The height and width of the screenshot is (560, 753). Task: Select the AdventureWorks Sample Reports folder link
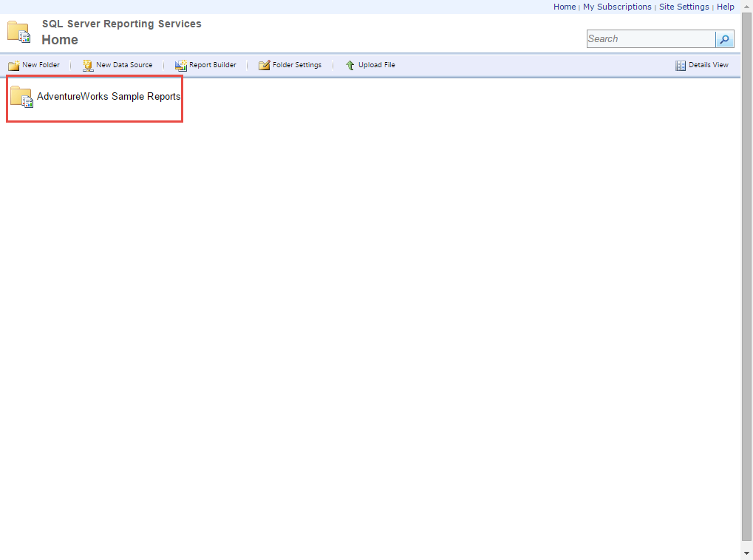click(x=109, y=97)
